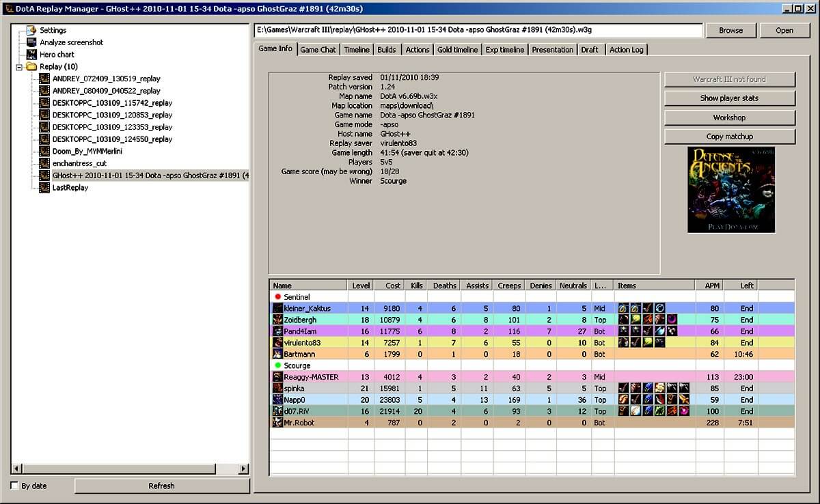Open the Settings icon in the tree
This screenshot has height=504, width=820.
(31, 30)
